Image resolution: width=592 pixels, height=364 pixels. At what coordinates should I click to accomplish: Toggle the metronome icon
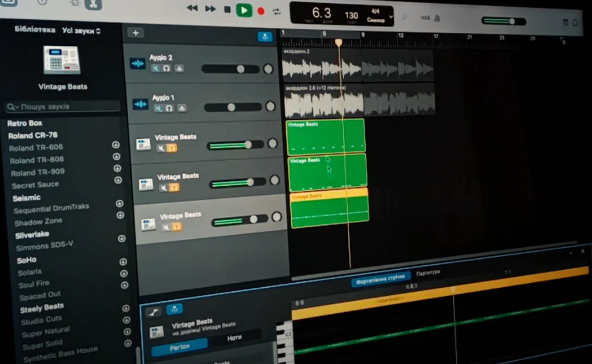point(437,18)
